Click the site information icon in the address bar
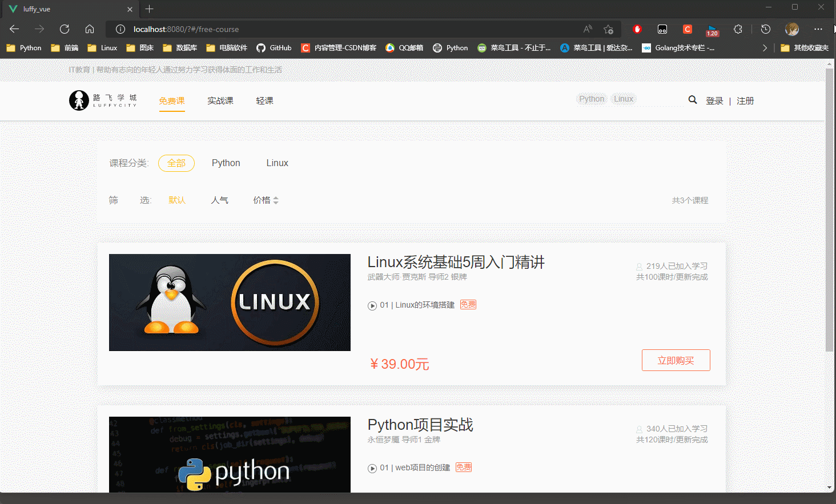Image resolution: width=836 pixels, height=504 pixels. pyautogui.click(x=120, y=29)
